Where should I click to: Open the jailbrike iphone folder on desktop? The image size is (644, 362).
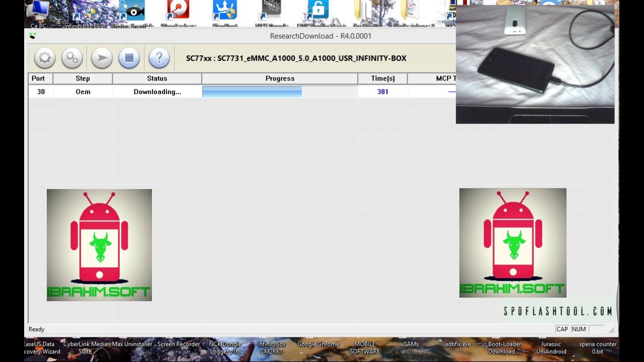(x=411, y=14)
